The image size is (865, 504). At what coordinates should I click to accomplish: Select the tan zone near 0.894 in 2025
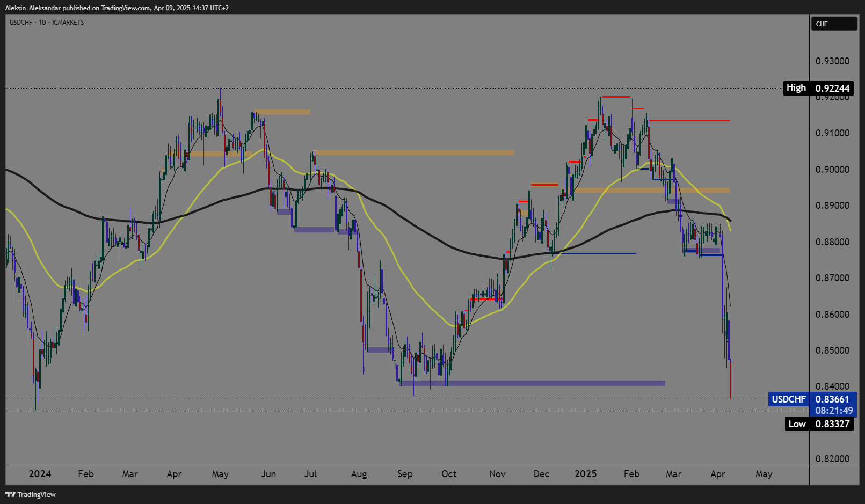(652, 191)
